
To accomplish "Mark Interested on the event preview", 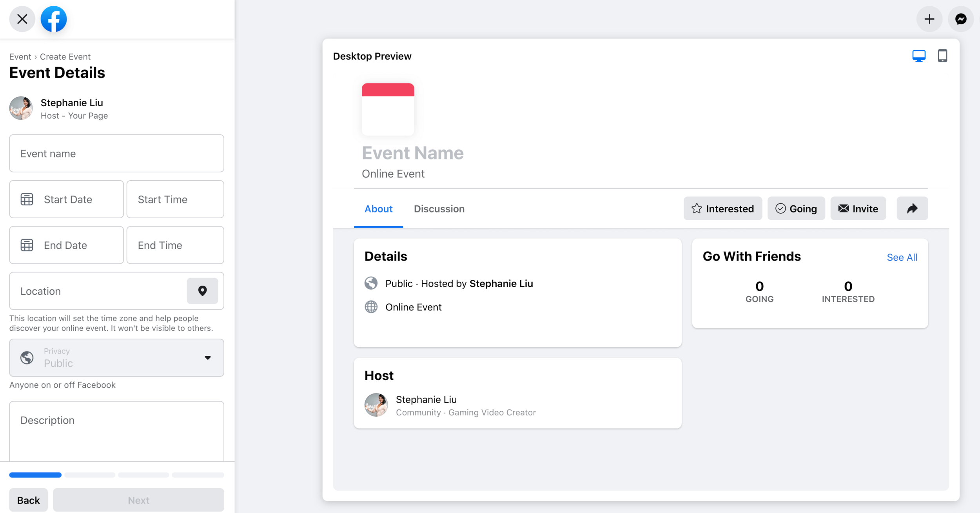I will [x=723, y=208].
